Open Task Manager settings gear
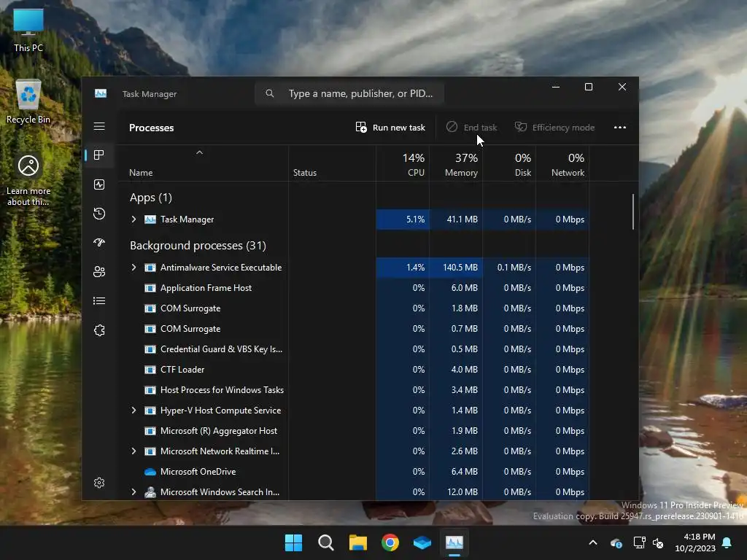Image resolution: width=747 pixels, height=560 pixels. tap(99, 483)
